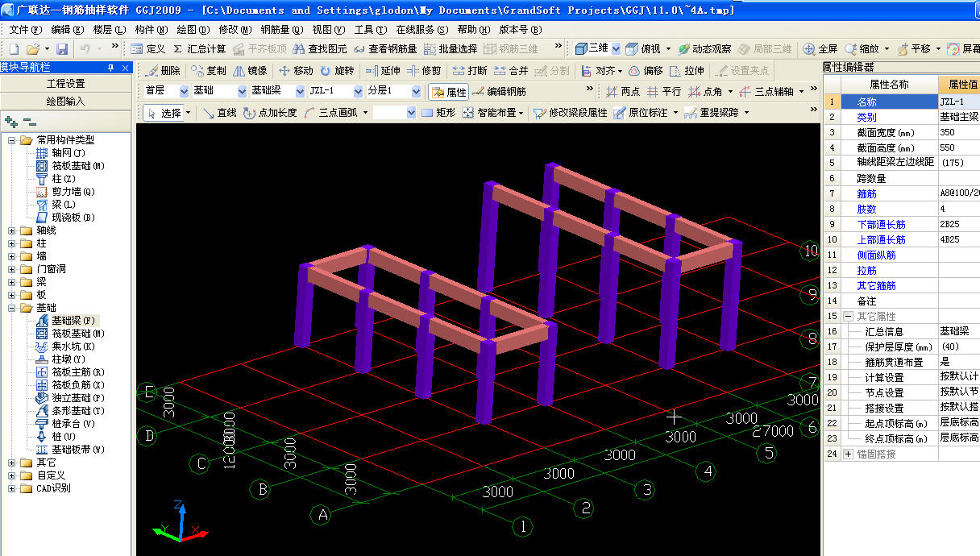Open the 钢筋量(Q) menu

click(281, 29)
